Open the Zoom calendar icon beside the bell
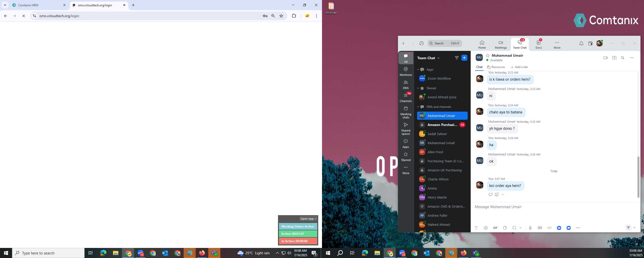Viewport: 644px width, 258px height. coord(590,43)
